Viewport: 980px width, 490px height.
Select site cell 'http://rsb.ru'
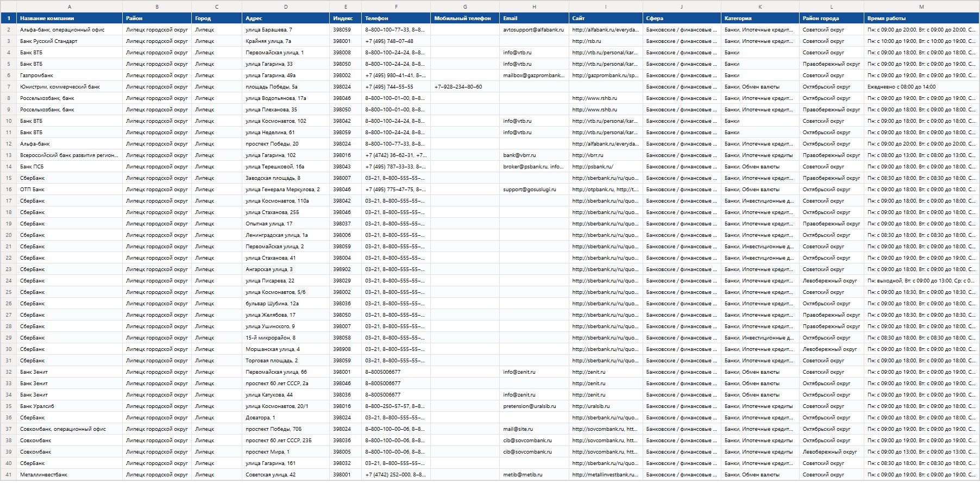coord(606,41)
